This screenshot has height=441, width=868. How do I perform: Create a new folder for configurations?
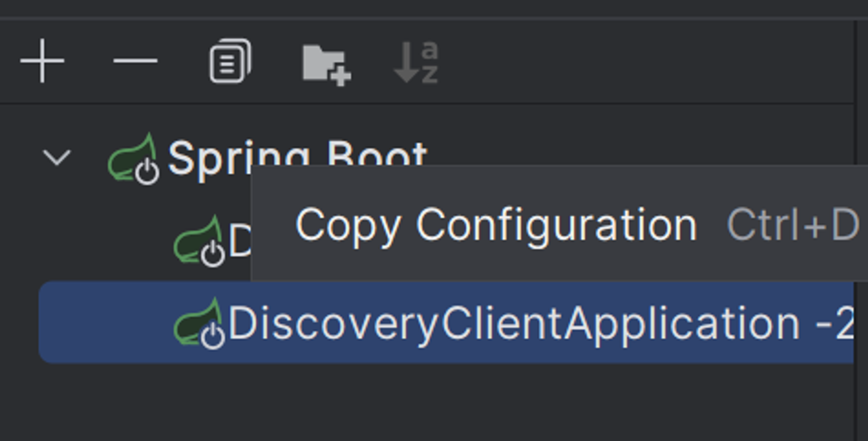pos(326,64)
